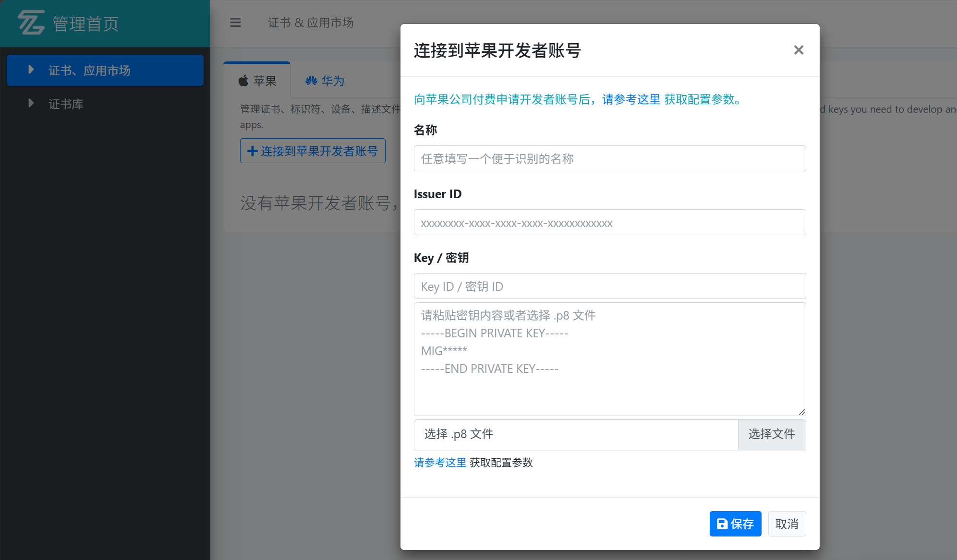Focus the 名称 input field

coord(610,158)
